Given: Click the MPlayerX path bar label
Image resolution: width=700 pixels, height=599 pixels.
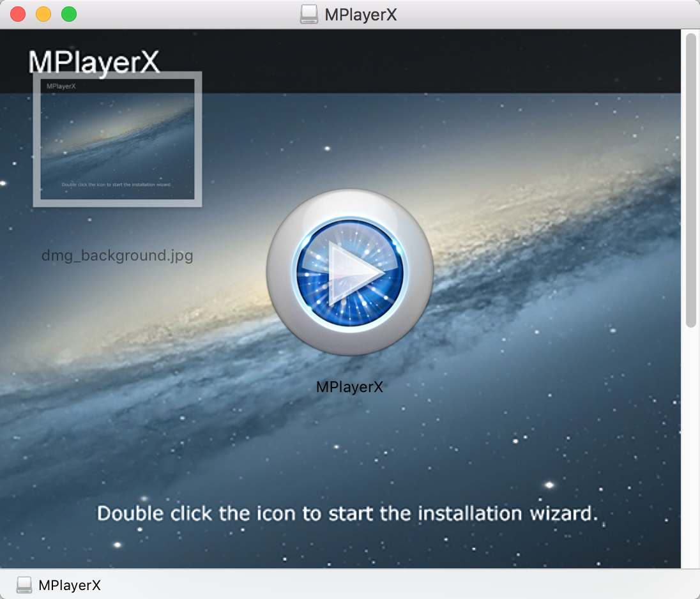Looking at the screenshot, I should click(x=70, y=585).
